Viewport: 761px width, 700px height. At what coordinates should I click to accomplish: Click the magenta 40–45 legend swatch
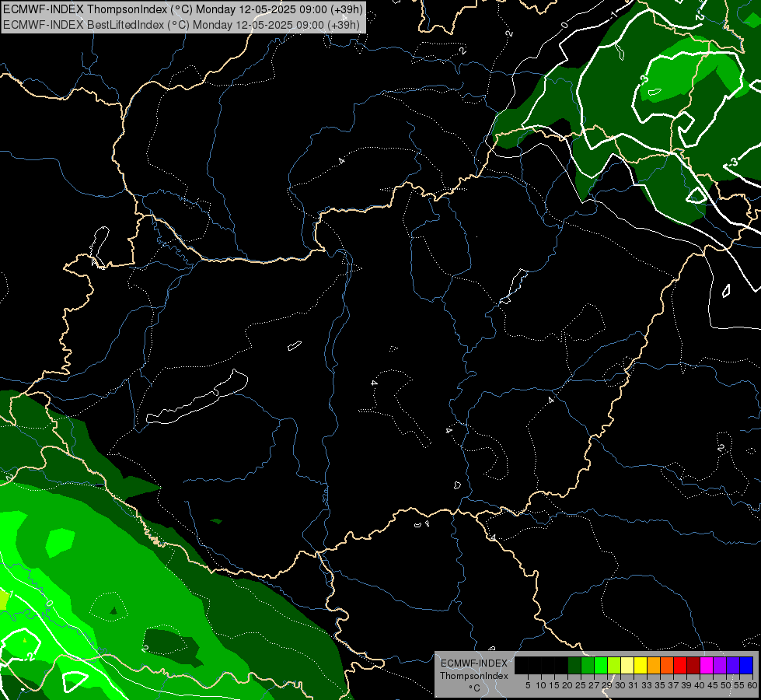pos(707,665)
